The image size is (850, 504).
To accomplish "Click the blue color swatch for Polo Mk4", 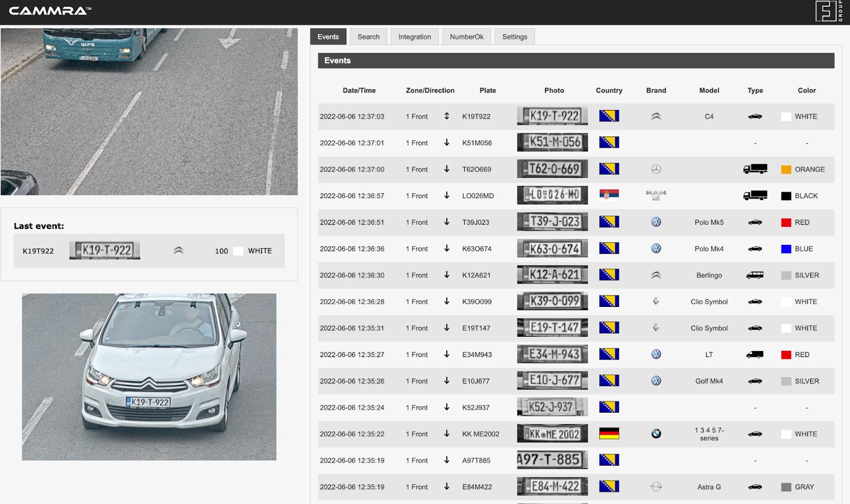I will point(786,249).
